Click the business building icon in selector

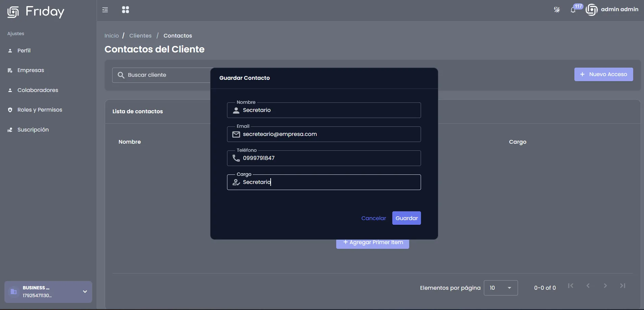click(14, 291)
